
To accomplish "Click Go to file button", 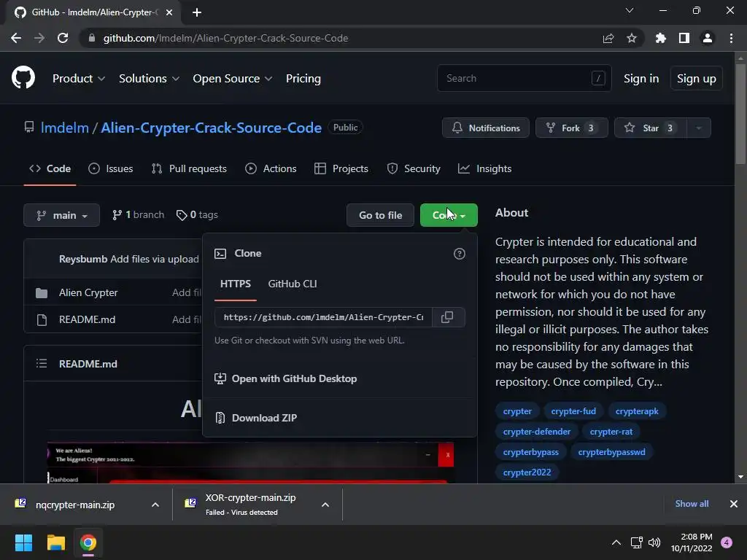I will coord(380,215).
